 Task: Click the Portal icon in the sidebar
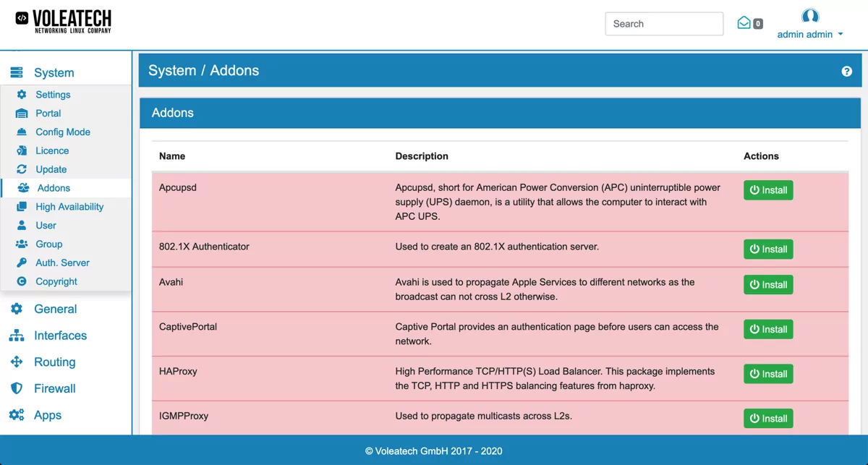coord(23,113)
